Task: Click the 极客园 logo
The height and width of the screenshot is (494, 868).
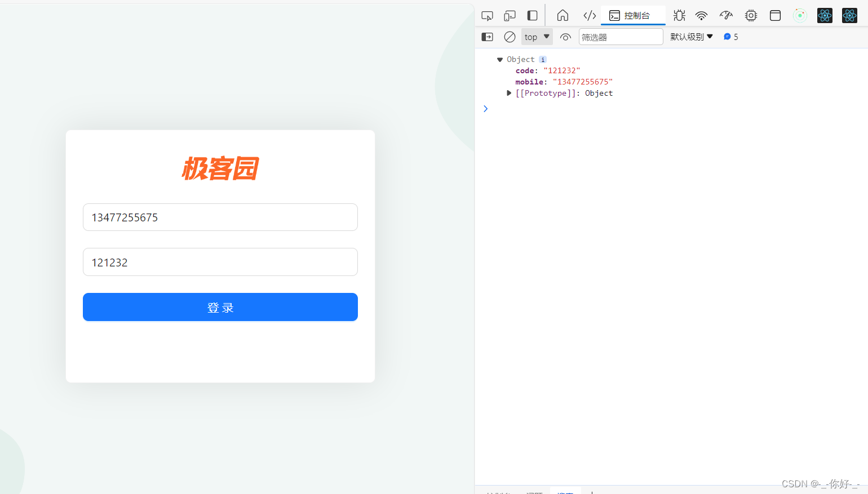Action: coord(220,168)
